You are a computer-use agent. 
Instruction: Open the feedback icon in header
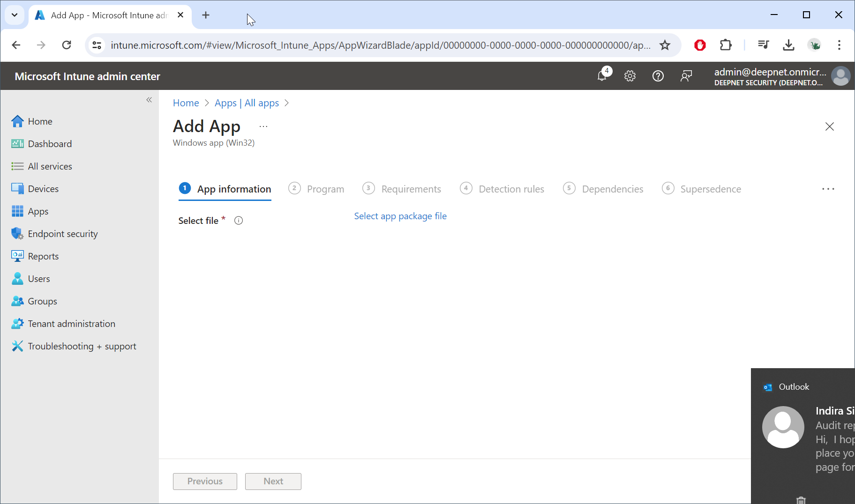pos(686,76)
